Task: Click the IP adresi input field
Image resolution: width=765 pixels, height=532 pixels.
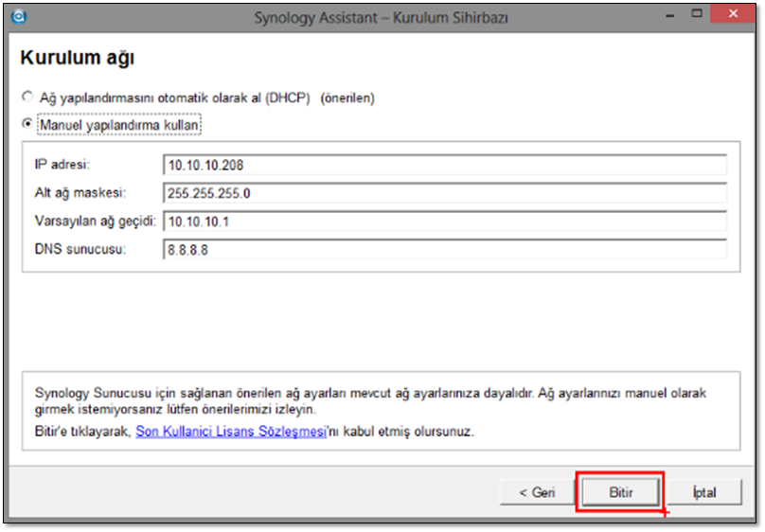Action: [445, 166]
